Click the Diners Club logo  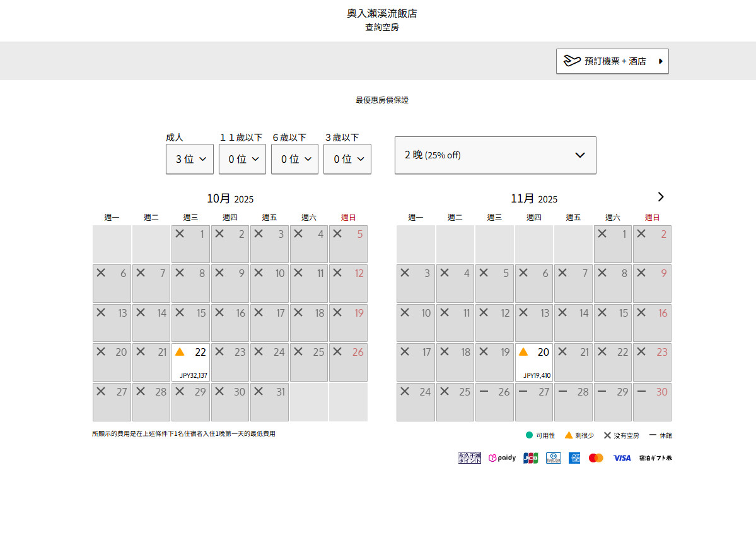point(553,458)
